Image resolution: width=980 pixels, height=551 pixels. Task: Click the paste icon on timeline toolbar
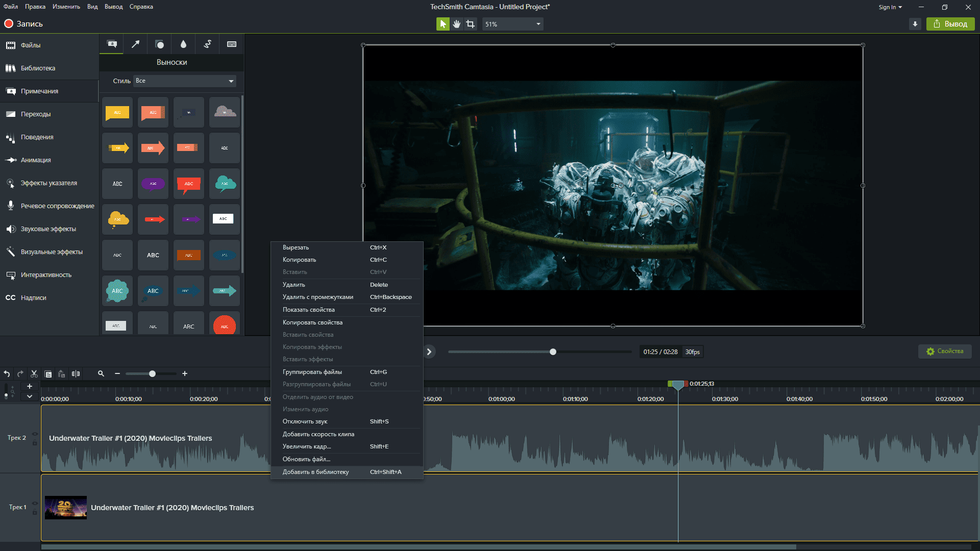point(62,374)
